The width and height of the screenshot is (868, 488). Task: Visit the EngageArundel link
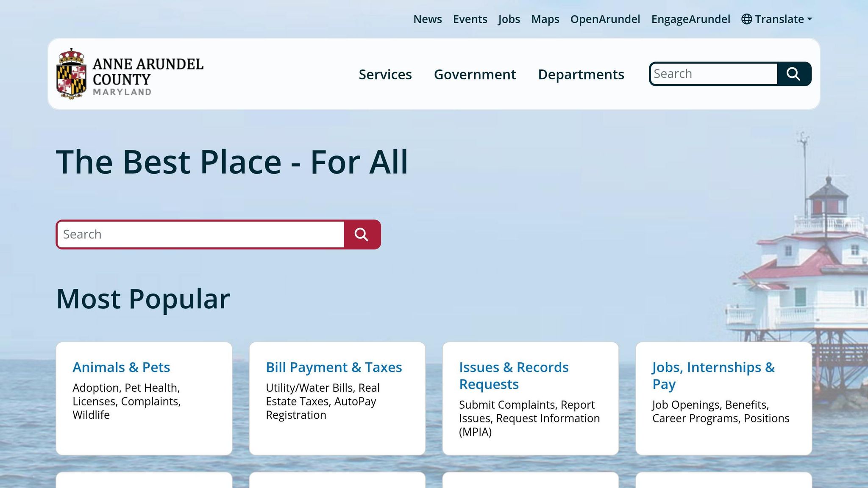point(690,19)
